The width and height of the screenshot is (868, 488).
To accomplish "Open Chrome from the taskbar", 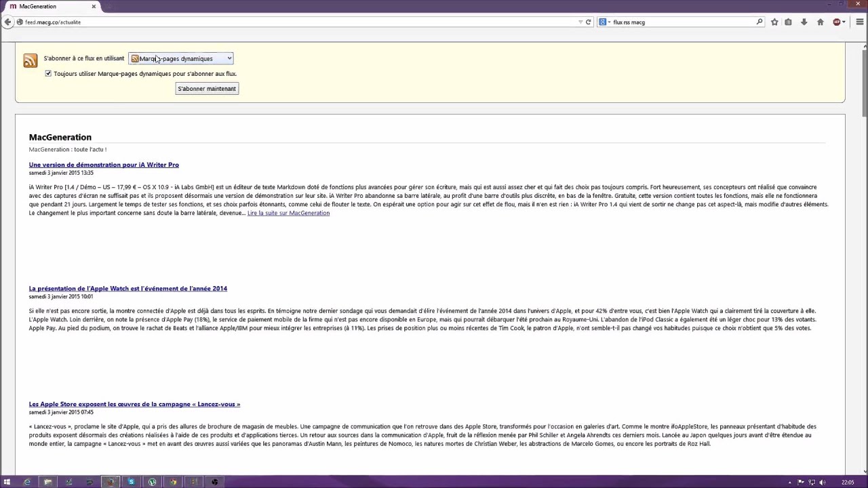I will click(173, 482).
